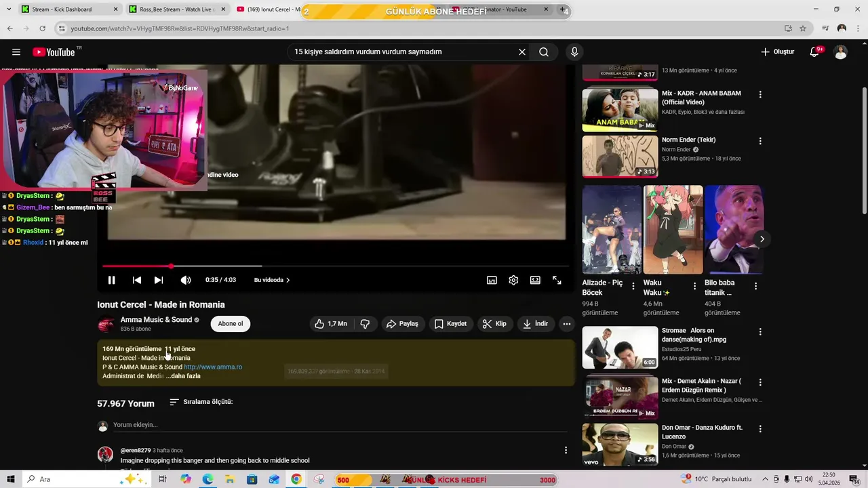Skip to the next video
Screen dimensions: 868x488
pos(159,280)
